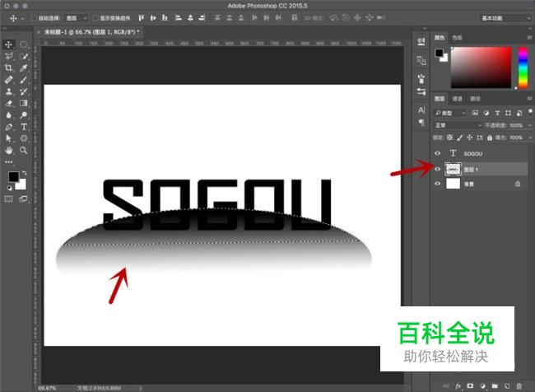Viewport: 535px width, 392px height.
Task: Select the Blur tool
Action: (8, 115)
